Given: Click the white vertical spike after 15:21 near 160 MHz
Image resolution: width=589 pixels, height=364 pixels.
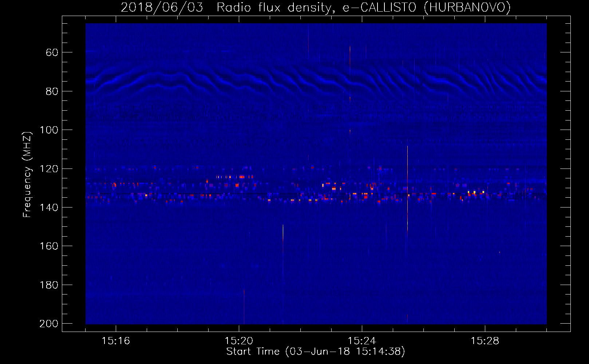Looking at the screenshot, I should point(283,233).
